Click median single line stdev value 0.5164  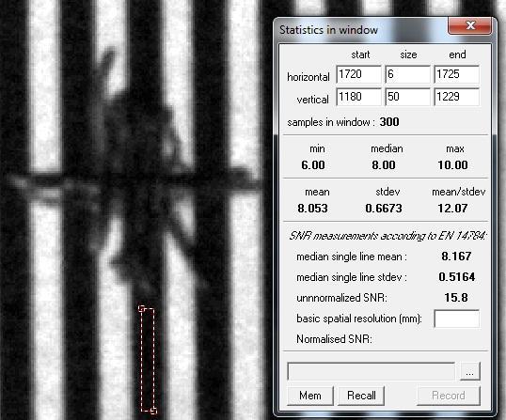(x=457, y=277)
